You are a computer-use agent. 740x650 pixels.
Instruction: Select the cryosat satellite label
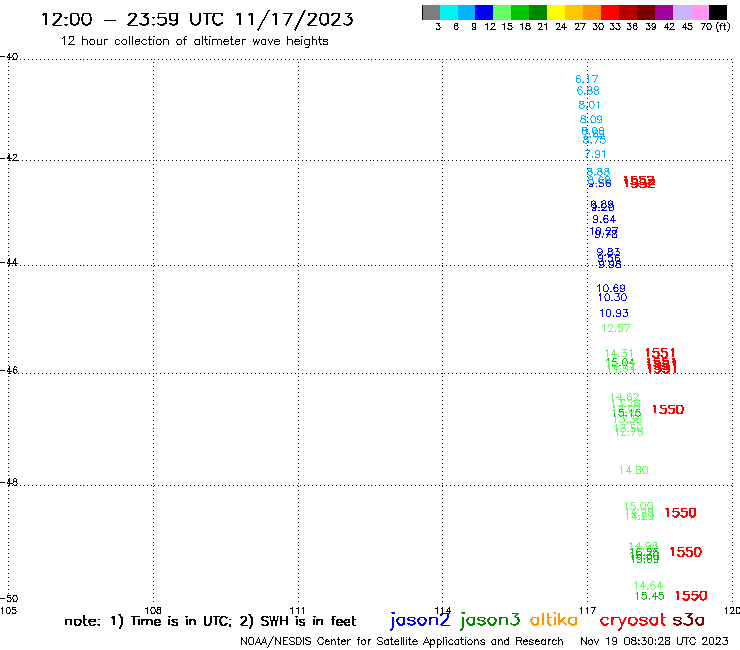tap(633, 621)
